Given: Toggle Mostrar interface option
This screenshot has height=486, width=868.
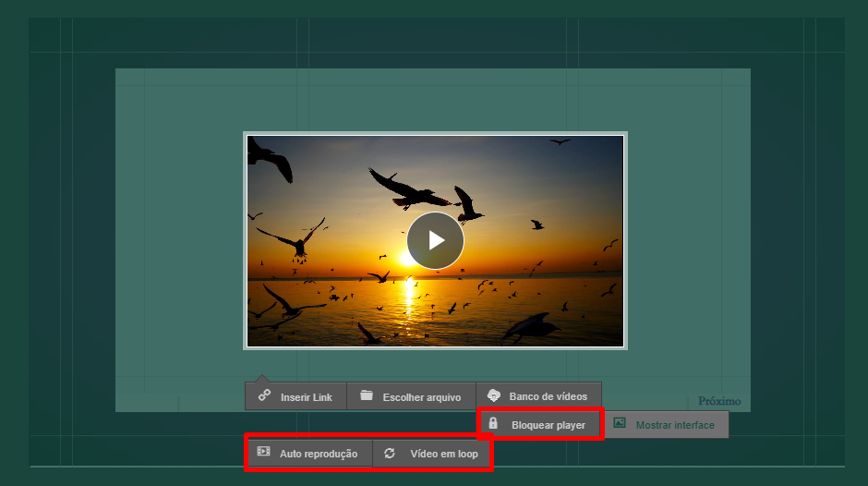Looking at the screenshot, I should [x=667, y=424].
